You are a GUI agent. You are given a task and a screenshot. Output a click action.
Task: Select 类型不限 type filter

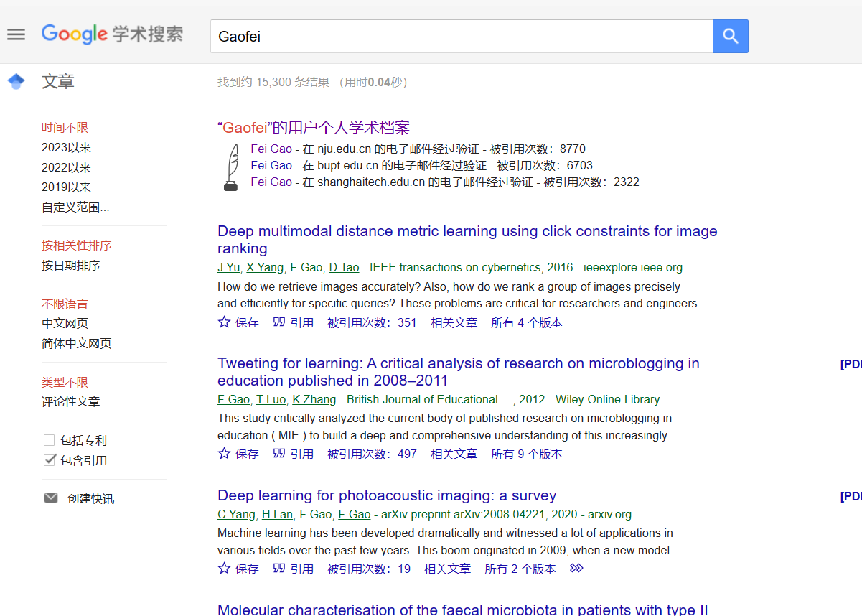pyautogui.click(x=65, y=382)
